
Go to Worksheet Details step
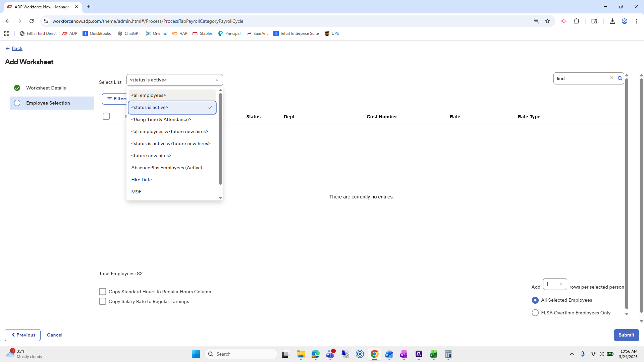pyautogui.click(x=46, y=88)
